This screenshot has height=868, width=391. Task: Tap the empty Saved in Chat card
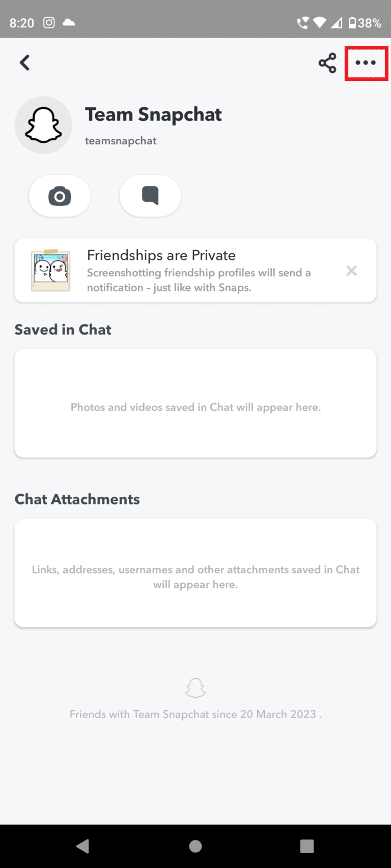click(x=195, y=403)
